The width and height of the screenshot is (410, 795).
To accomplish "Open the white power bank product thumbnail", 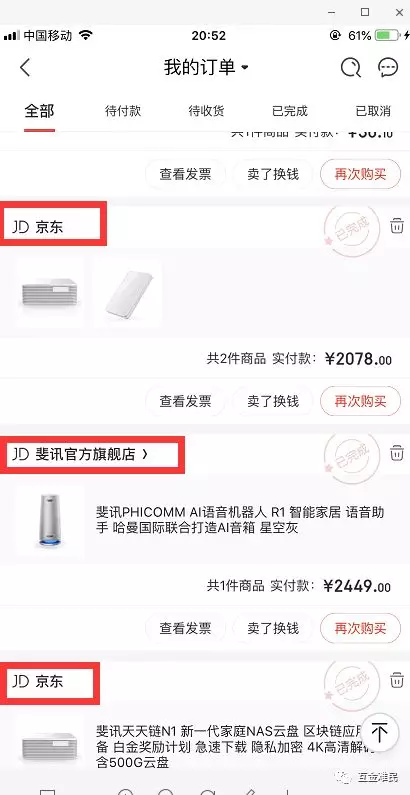I will [x=128, y=293].
